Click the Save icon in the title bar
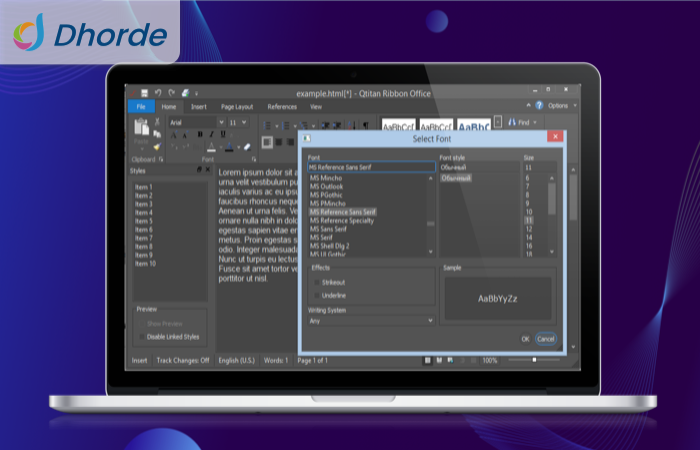700x450 pixels. coord(145,92)
